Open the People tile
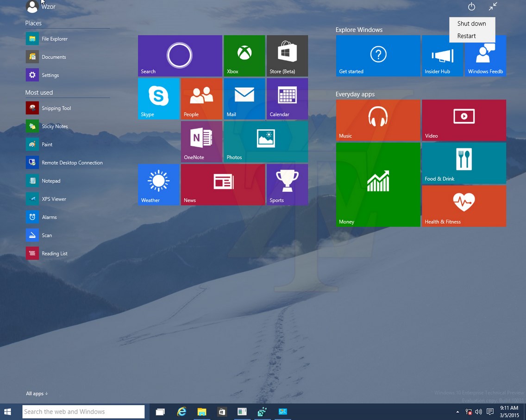 pos(201,99)
